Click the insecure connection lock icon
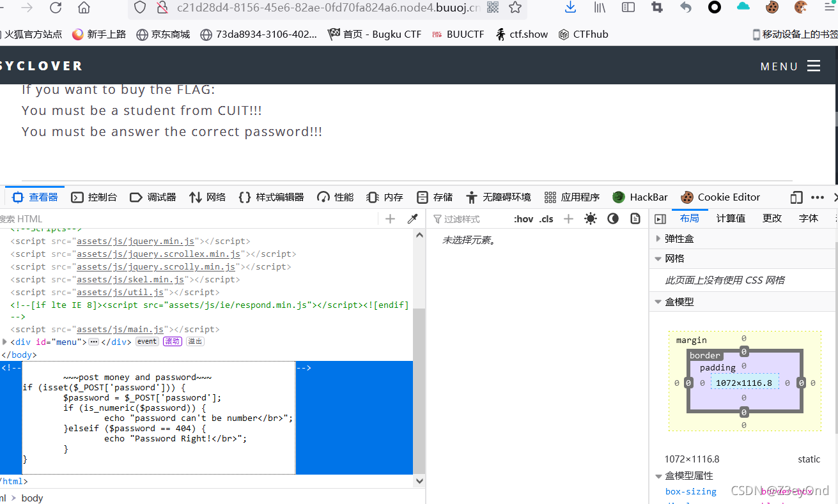The width and height of the screenshot is (838, 504). [162, 8]
